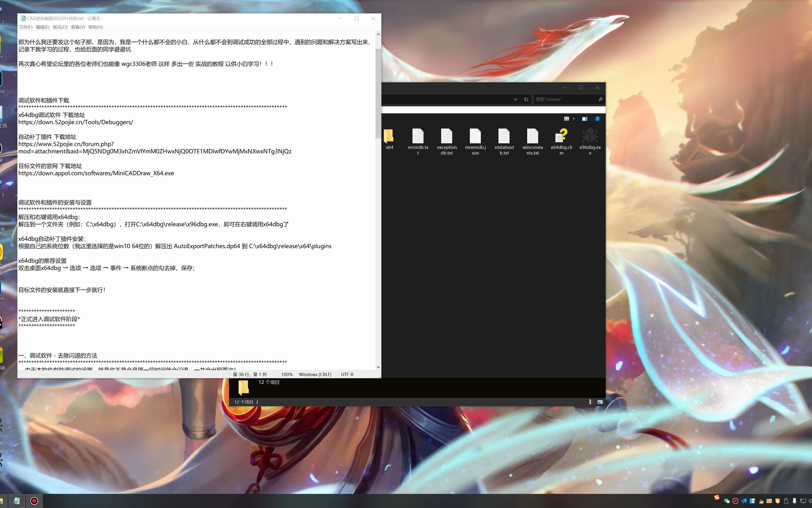The image size is (812, 508).
Task: Click the line *正式进入调试软件阶段*
Action: click(49, 319)
